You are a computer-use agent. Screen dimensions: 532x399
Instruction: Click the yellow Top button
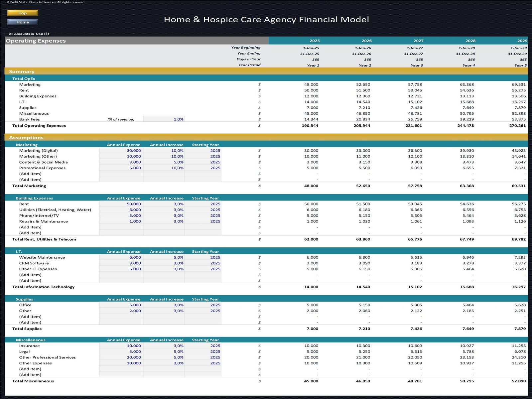point(23,13)
